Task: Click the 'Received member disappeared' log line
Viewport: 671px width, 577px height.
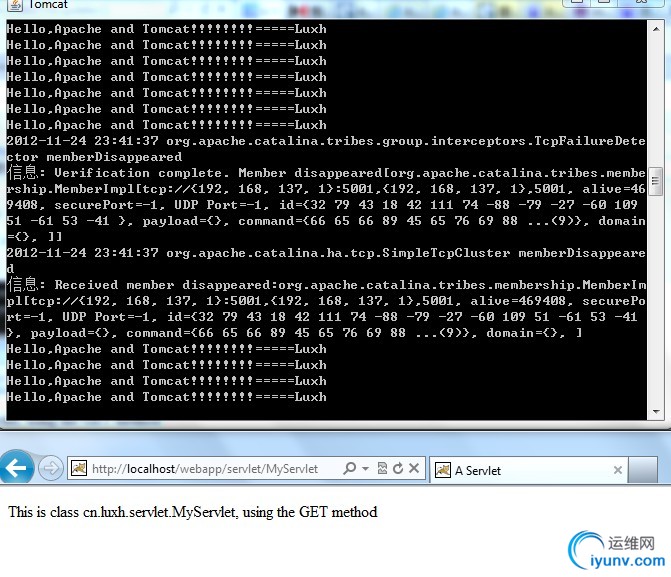Action: tap(326, 285)
